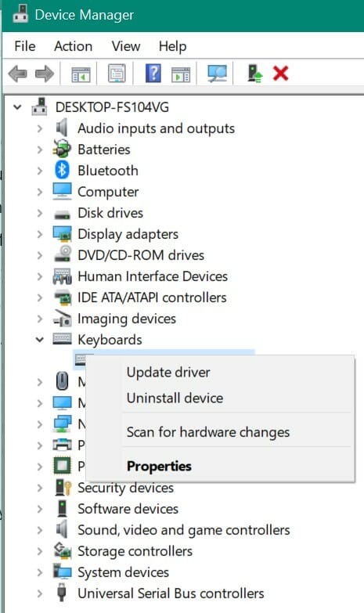Image resolution: width=364 pixels, height=613 pixels.
Task: Open the Action menu
Action: pos(73,46)
